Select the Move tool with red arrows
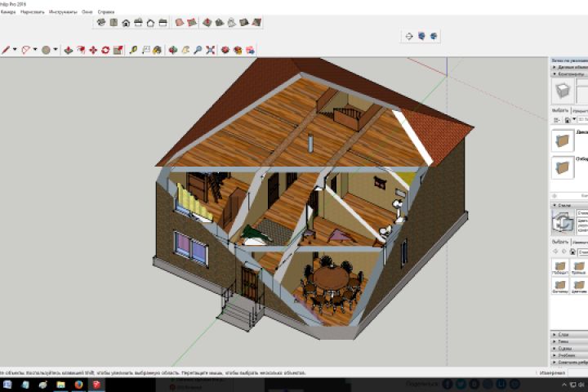The image size is (588, 392). [x=93, y=50]
